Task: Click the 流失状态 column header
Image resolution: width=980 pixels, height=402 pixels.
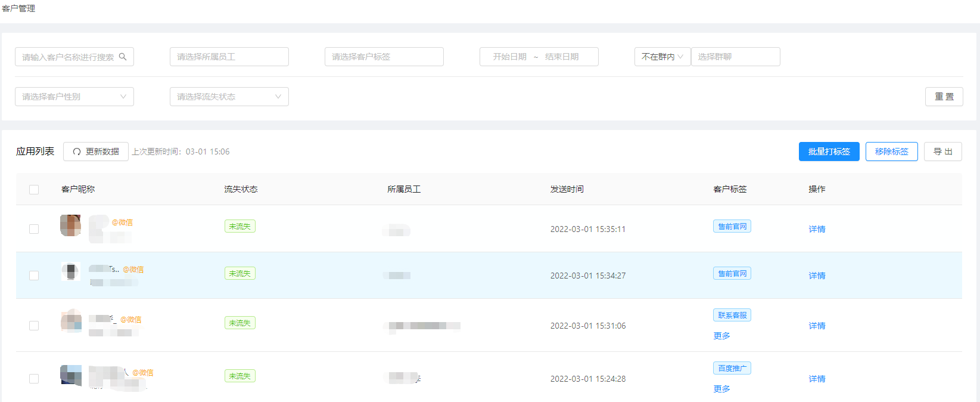Action: coord(241,189)
